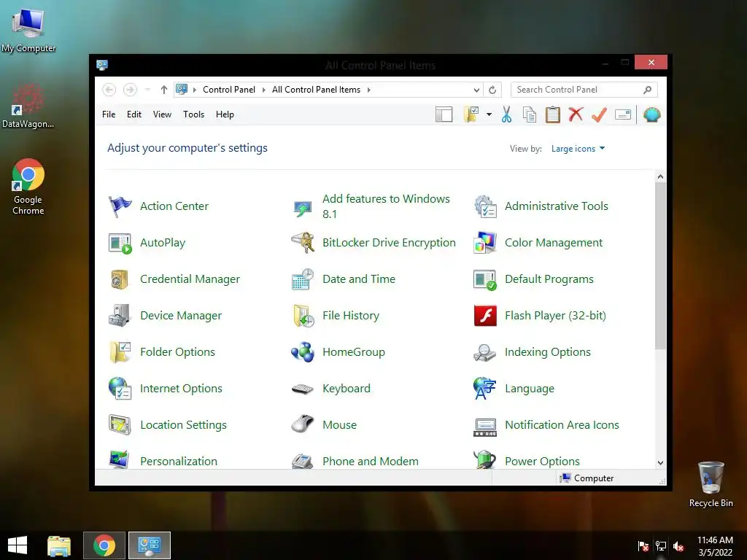The width and height of the screenshot is (747, 560).
Task: Click the globe shell toolbar icon
Action: (651, 114)
